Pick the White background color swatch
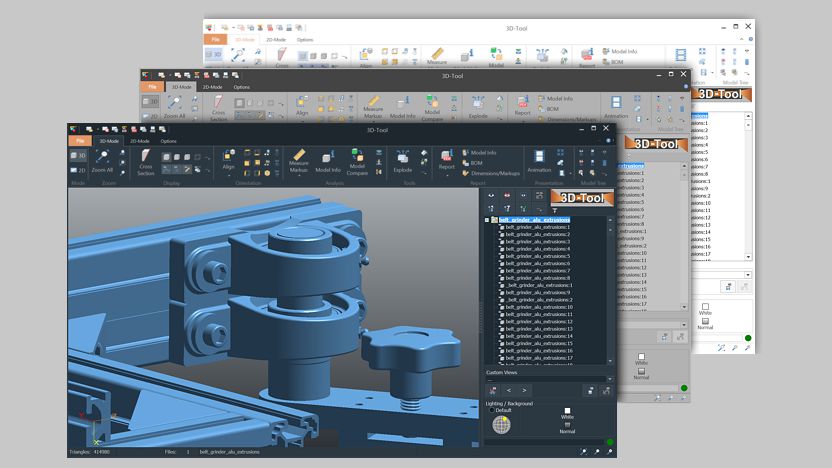Screen dimensions: 832x468 567,411
